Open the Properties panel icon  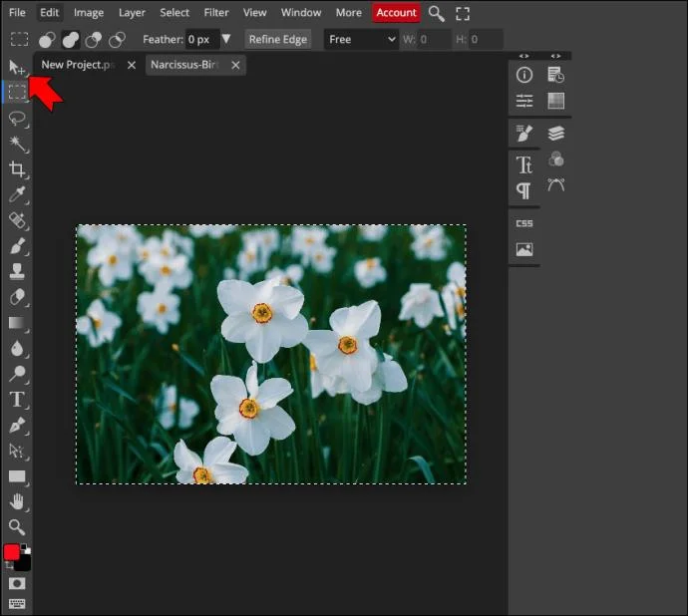pyautogui.click(x=524, y=101)
